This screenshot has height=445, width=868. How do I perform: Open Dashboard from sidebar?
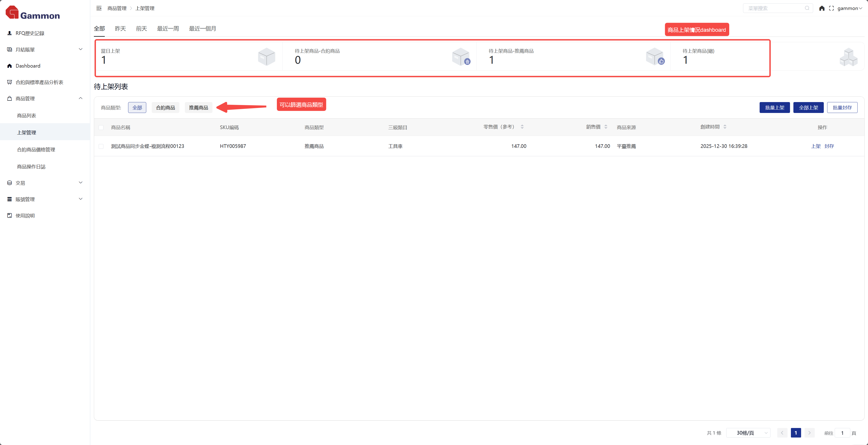(x=28, y=66)
